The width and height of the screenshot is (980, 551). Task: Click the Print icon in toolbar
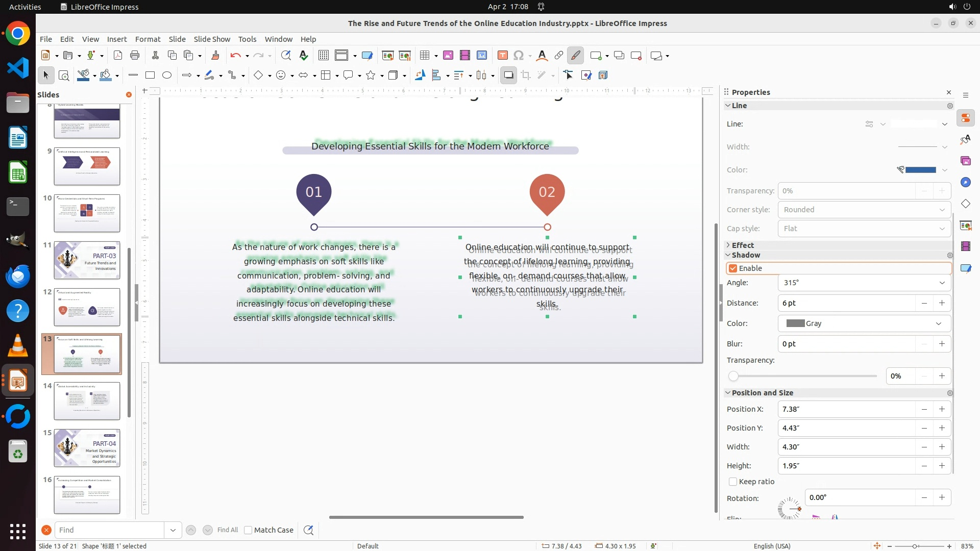tap(135, 56)
